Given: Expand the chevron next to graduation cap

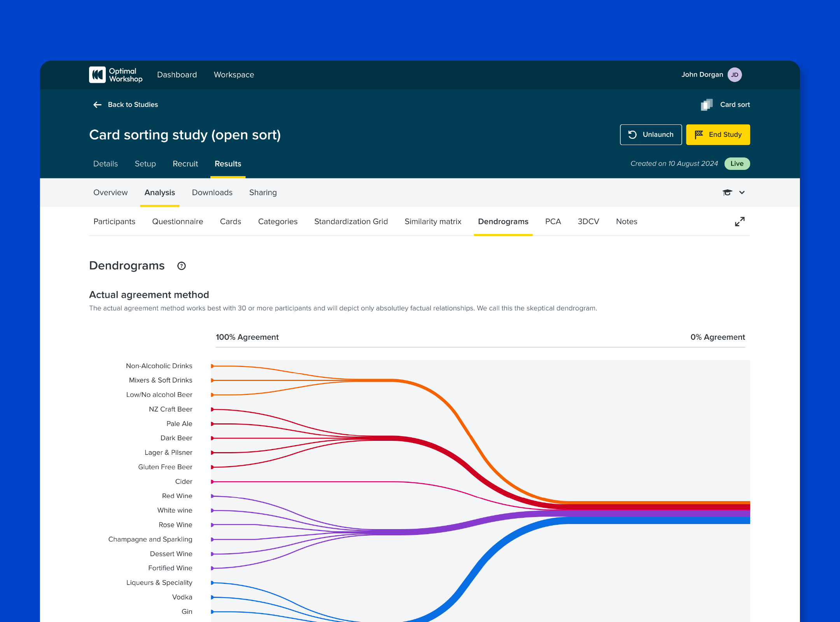Looking at the screenshot, I should coord(742,192).
